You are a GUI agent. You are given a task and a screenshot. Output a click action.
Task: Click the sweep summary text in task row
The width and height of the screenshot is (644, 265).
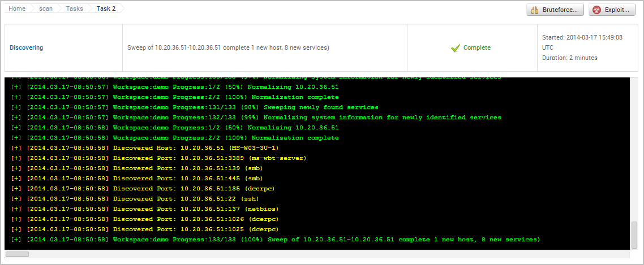(229, 48)
